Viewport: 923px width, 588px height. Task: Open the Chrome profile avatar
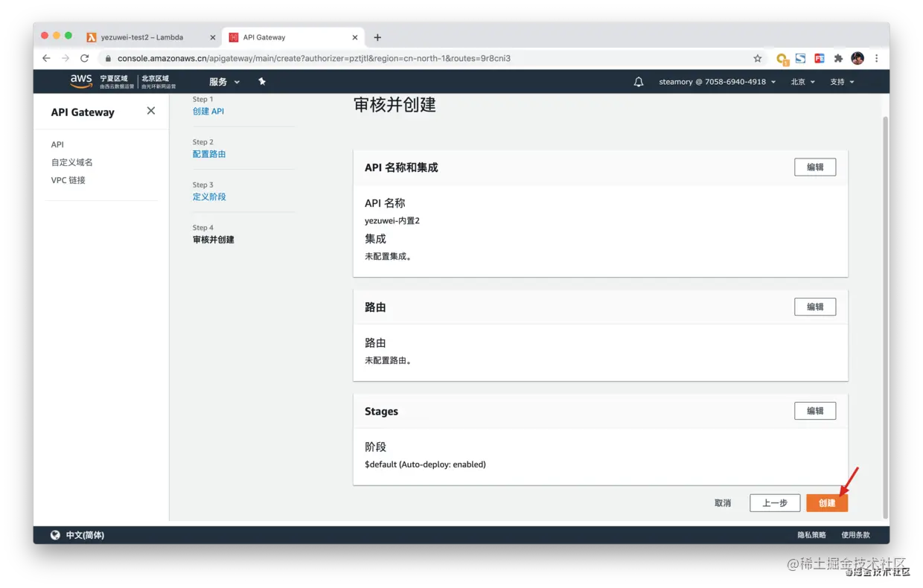pyautogui.click(x=857, y=58)
